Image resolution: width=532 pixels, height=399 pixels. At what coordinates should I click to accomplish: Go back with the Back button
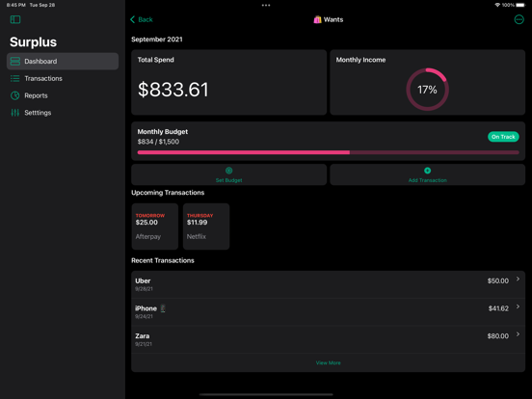[142, 19]
